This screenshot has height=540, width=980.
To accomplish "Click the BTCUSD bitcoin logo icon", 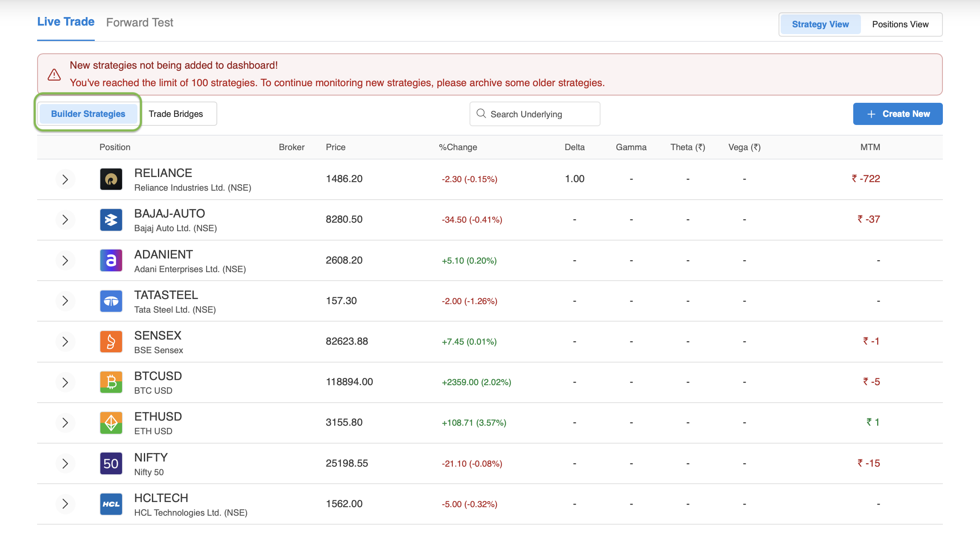I will click(111, 382).
